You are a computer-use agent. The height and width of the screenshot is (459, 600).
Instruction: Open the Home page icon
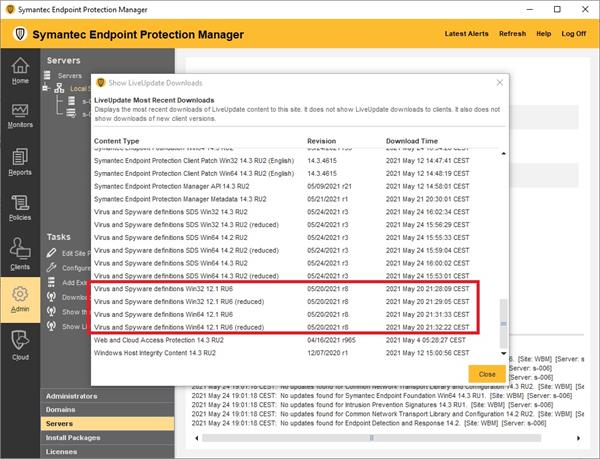20,65
